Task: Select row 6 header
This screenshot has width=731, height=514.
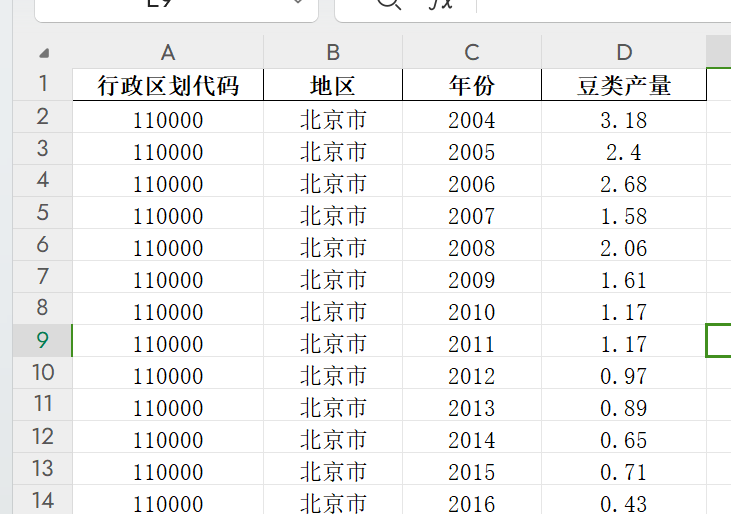Action: [x=42, y=245]
